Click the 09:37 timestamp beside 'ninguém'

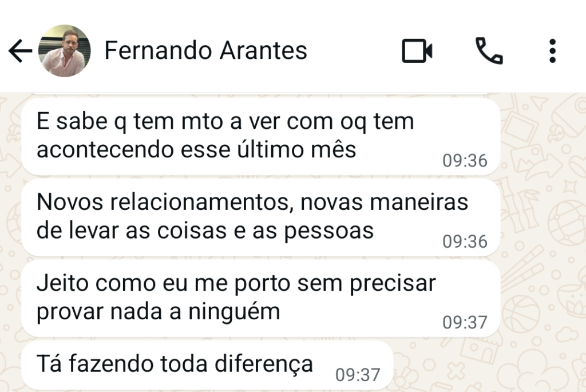[x=465, y=323]
